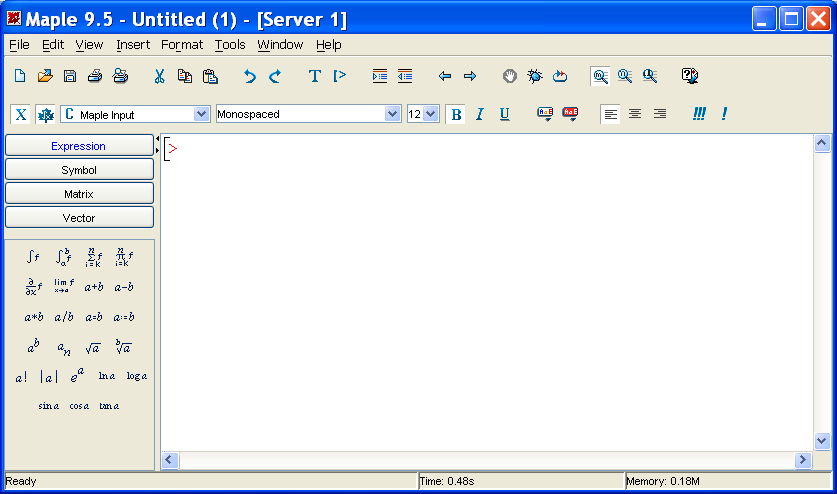Execute the entire worksheet triple exclamation icon
This screenshot has height=494, width=837.
pyautogui.click(x=699, y=114)
